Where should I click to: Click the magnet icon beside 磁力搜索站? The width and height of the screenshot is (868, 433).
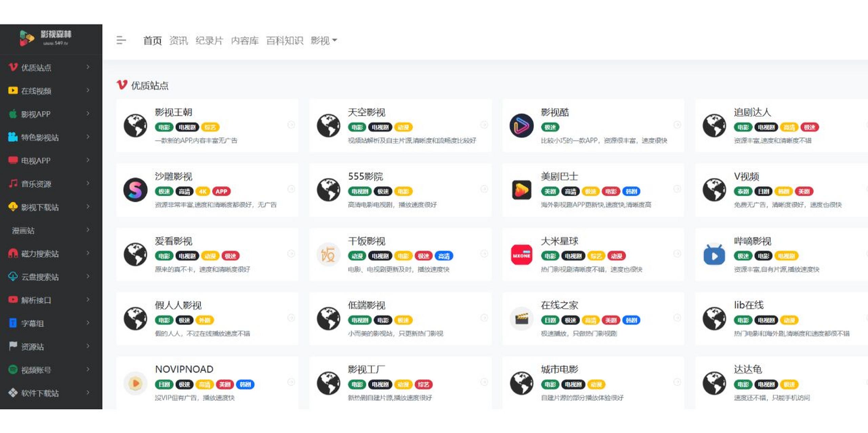tap(13, 253)
